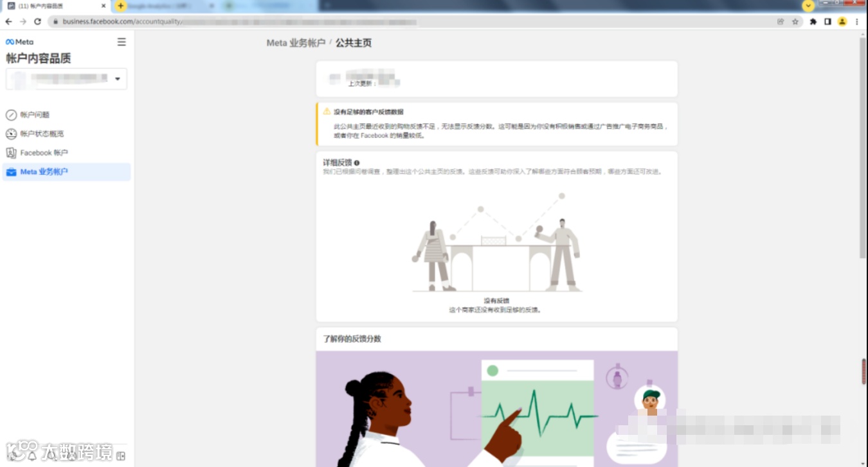Reload the page with the refresh icon
This screenshot has width=868, height=467.
[x=38, y=21]
